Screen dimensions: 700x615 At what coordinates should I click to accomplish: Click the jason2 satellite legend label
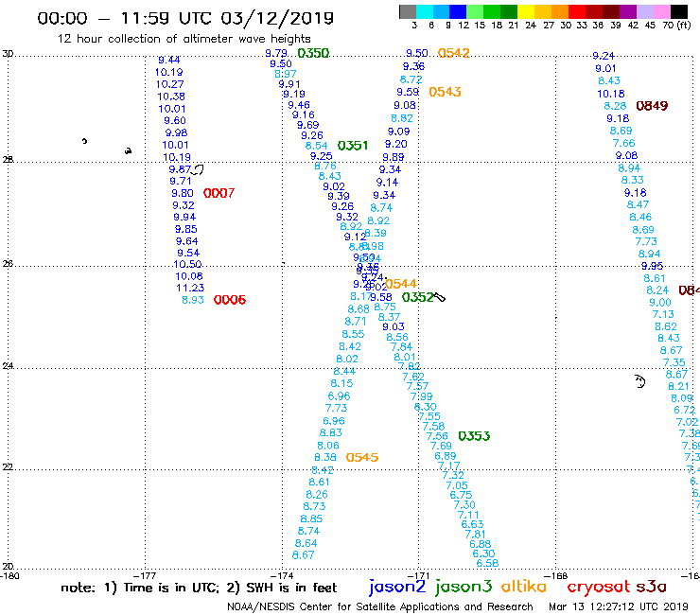coord(397,587)
